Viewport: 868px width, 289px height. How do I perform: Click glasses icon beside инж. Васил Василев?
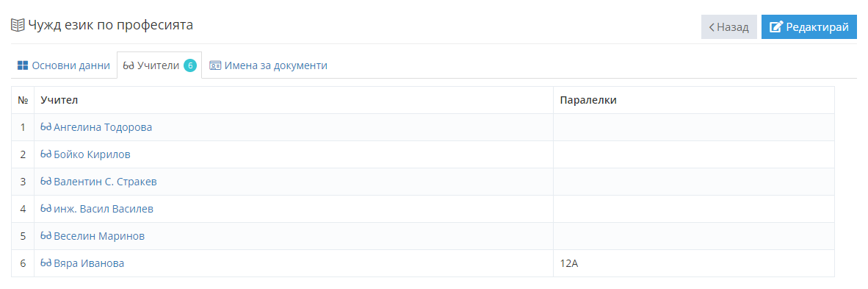pos(46,209)
